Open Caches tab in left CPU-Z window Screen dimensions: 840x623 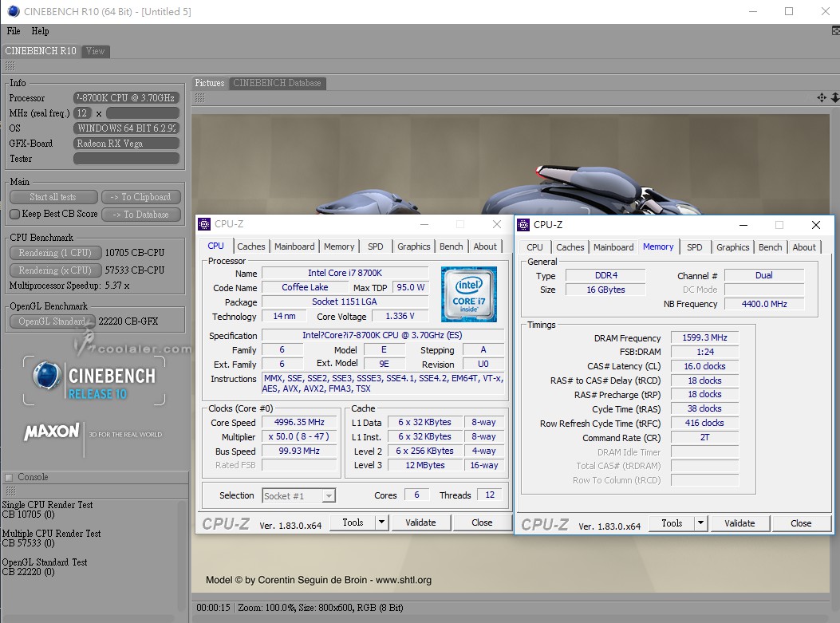pyautogui.click(x=251, y=246)
